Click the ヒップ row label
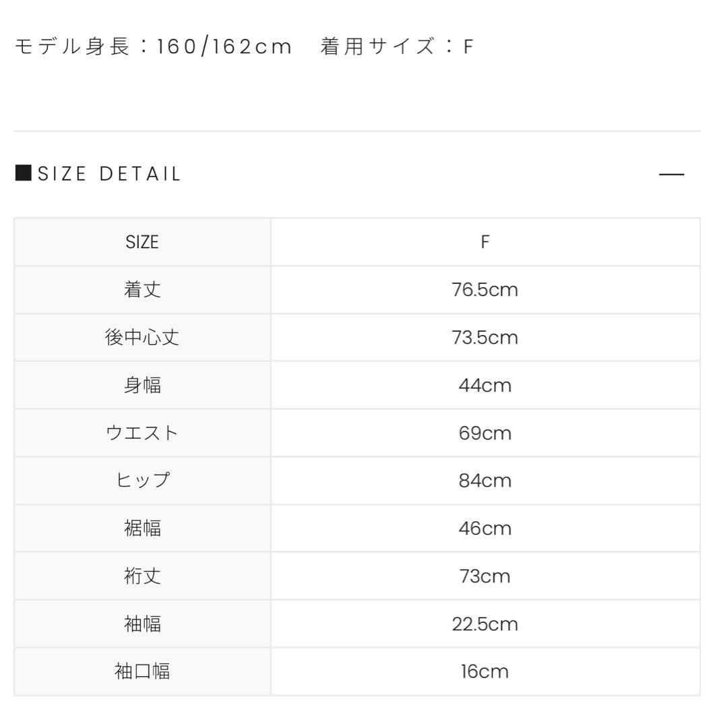 [142, 481]
